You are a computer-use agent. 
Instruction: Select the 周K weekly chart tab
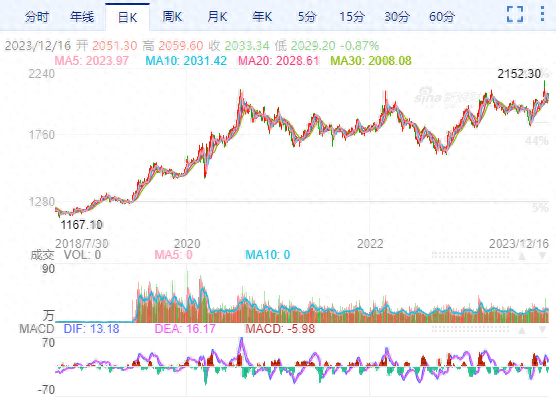coord(172,17)
